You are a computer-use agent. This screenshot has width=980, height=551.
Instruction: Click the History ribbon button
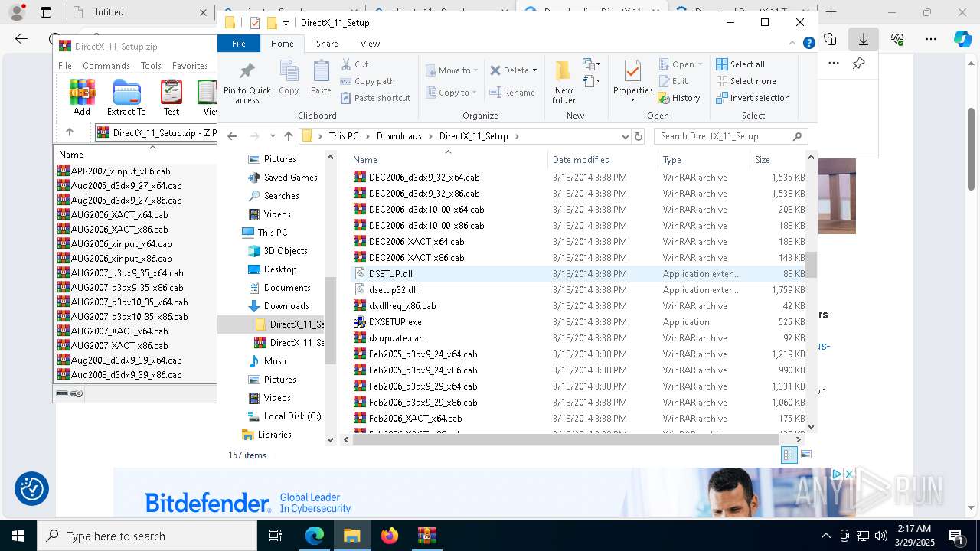[x=680, y=98]
